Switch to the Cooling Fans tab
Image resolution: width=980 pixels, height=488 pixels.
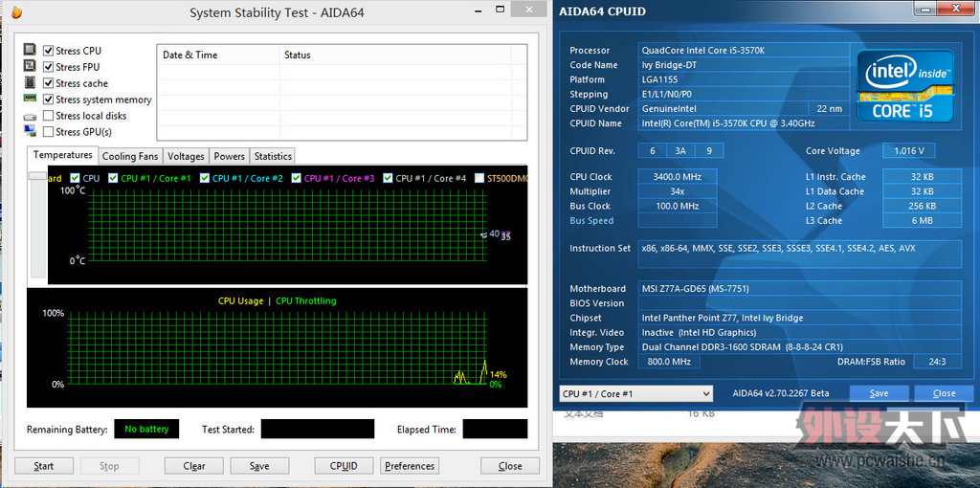(130, 156)
